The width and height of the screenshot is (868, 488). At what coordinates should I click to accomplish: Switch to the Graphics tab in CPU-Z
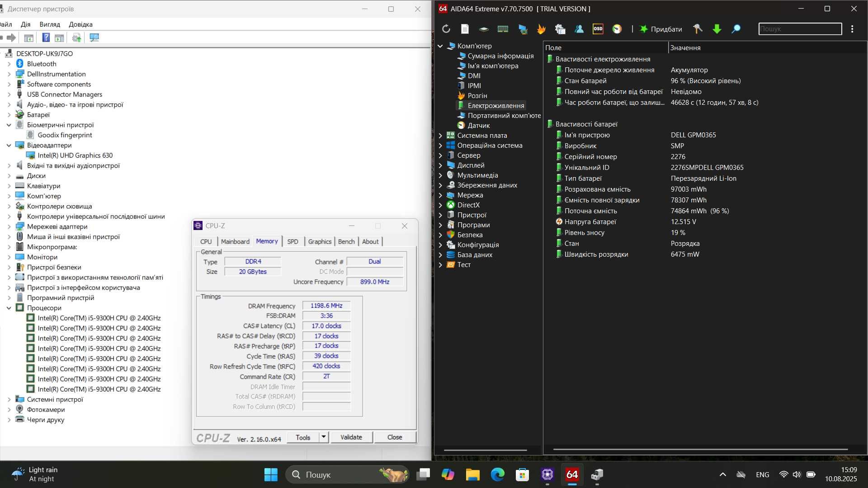point(320,242)
